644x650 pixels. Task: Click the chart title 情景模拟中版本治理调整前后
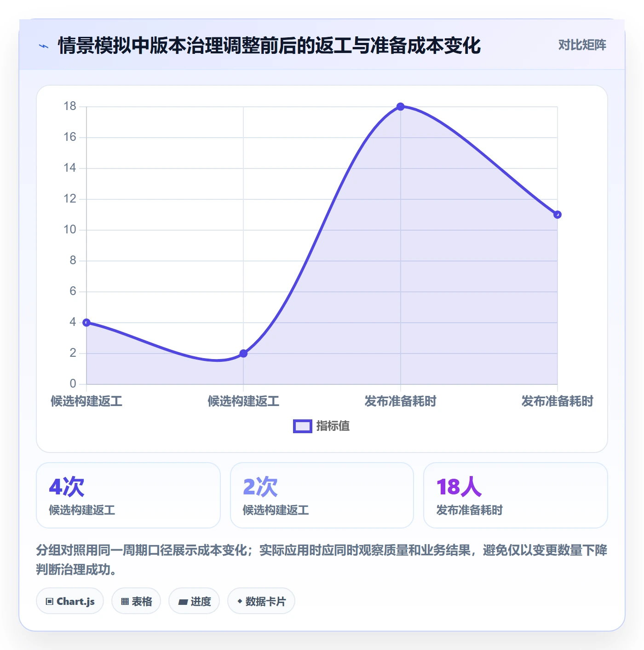[x=269, y=46]
